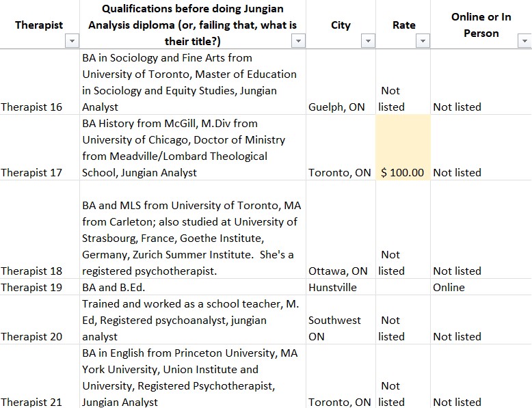The image size is (532, 408).
Task: Expand the City column filter dropdown
Action: 368,42
